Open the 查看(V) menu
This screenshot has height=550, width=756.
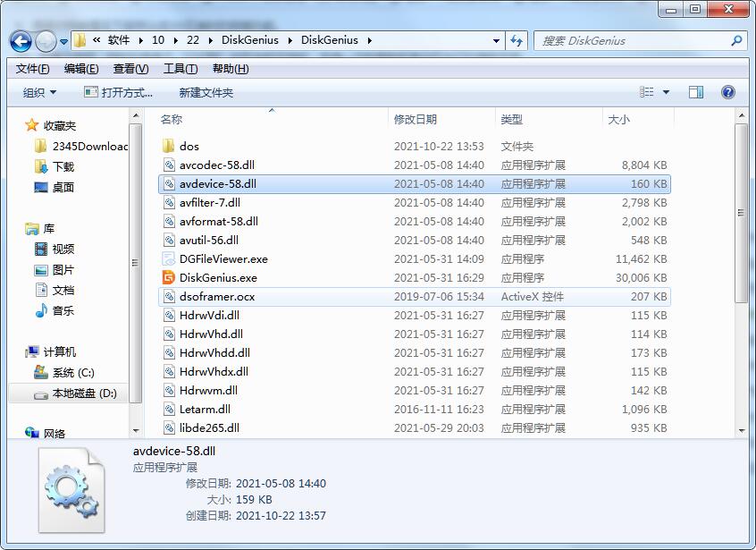tap(130, 69)
